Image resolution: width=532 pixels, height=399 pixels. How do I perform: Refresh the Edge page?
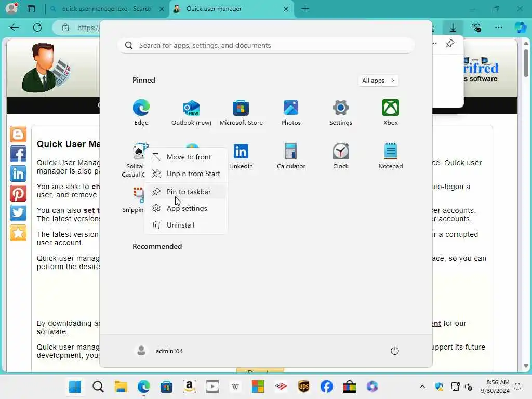click(x=37, y=28)
